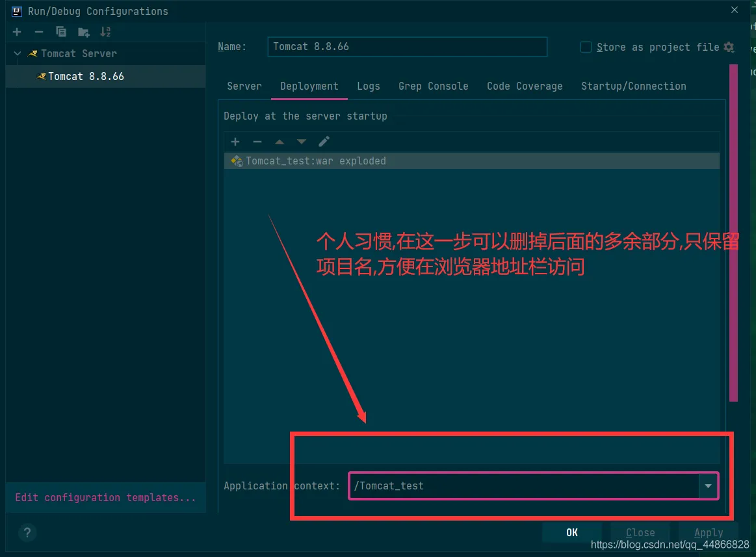Click the Name input field
Image resolution: width=756 pixels, height=557 pixels.
pos(407,47)
